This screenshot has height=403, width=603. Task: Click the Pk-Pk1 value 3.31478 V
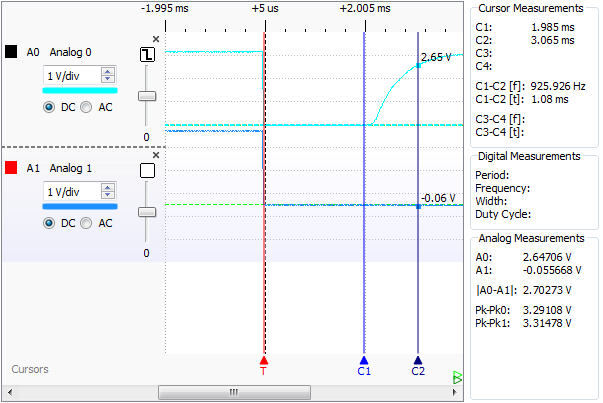coord(547,323)
